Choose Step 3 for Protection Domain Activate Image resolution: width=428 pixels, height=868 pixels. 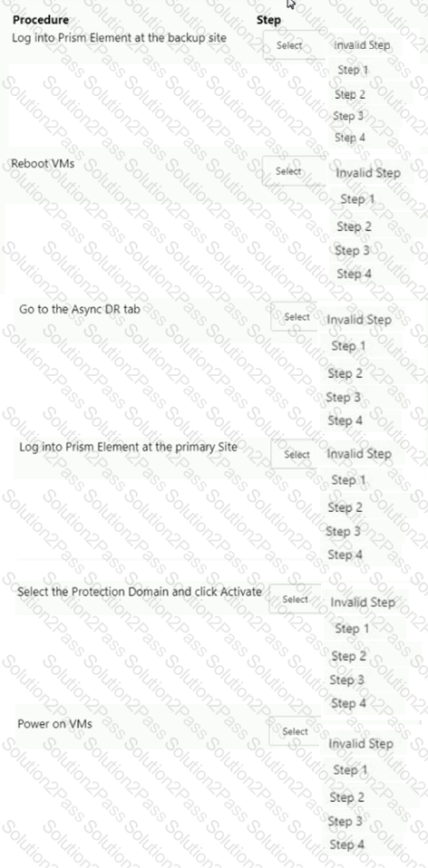[346, 680]
